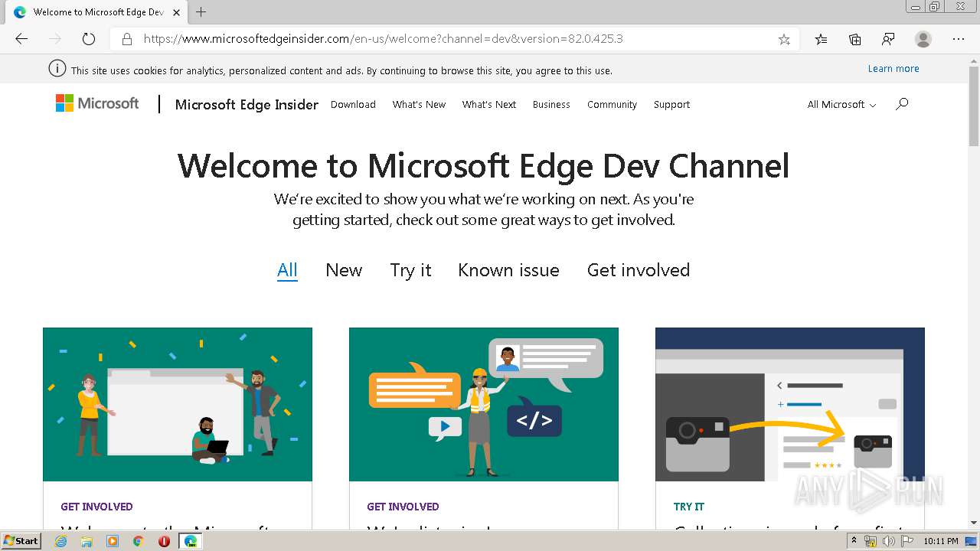This screenshot has height=551, width=980.
Task: Open the Community menu item
Action: pos(612,105)
